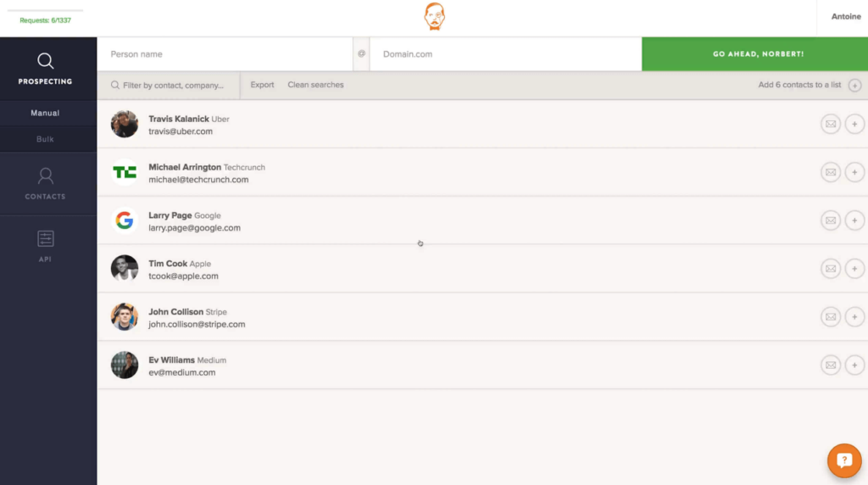Screen dimensions: 868x485
Task: Send email to Larry Page
Action: tap(831, 220)
